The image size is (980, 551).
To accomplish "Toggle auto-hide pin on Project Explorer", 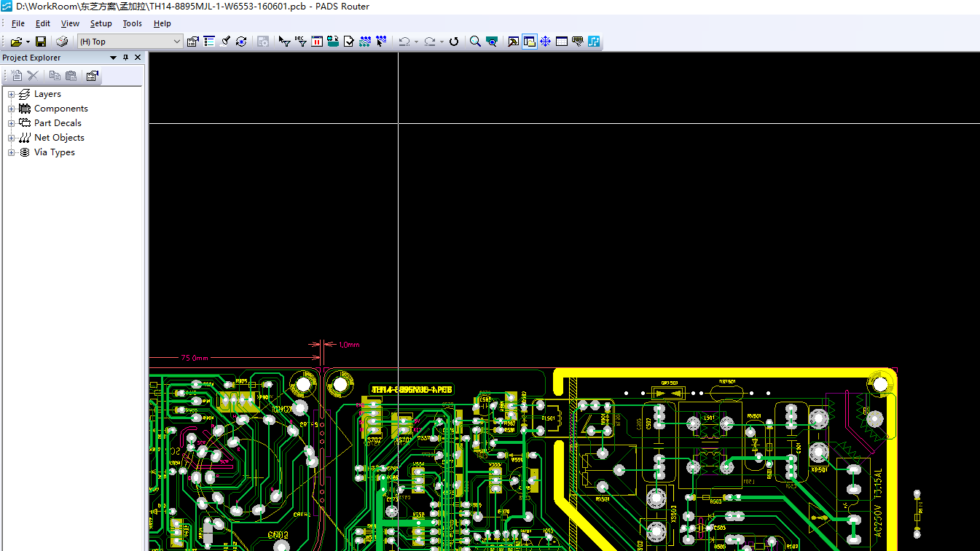I will point(125,58).
